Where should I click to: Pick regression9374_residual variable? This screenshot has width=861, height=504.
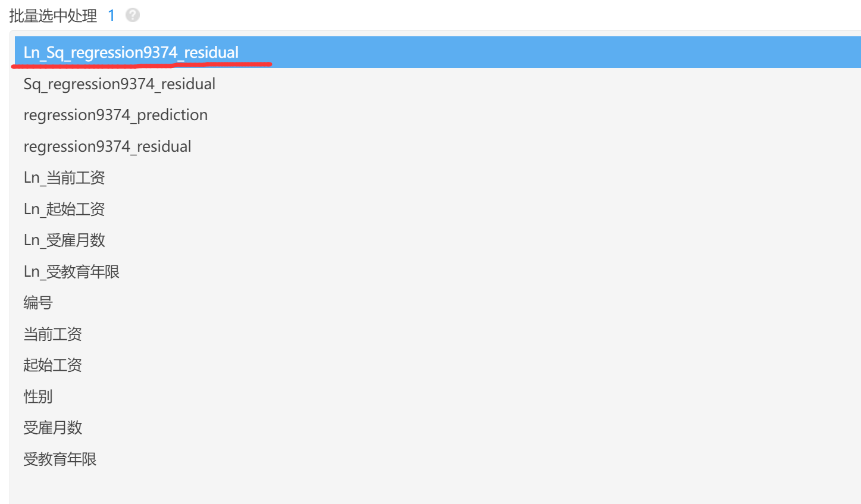pyautogui.click(x=107, y=146)
